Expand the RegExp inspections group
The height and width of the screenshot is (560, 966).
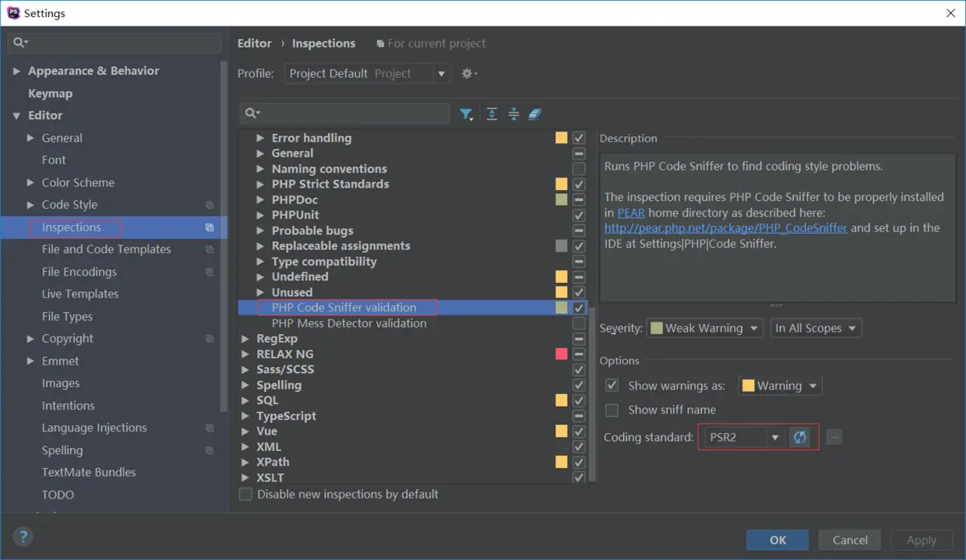245,339
